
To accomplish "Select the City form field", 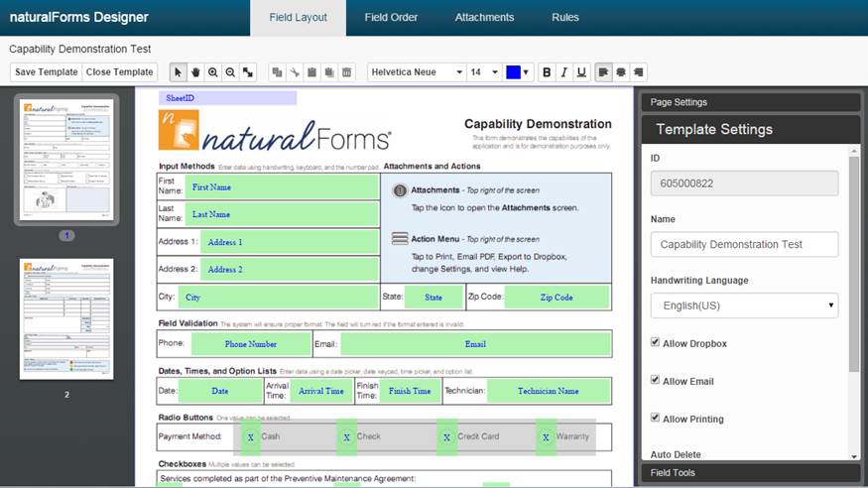I will point(279,298).
